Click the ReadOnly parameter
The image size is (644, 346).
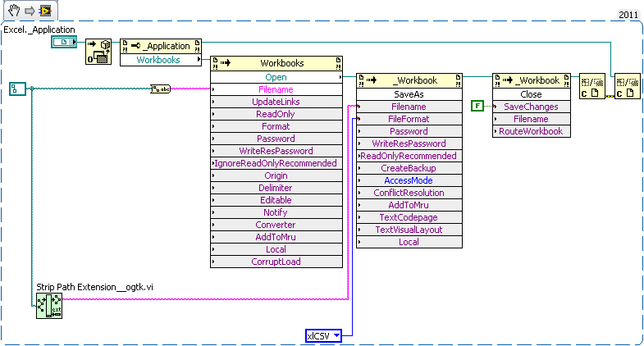[x=276, y=114]
